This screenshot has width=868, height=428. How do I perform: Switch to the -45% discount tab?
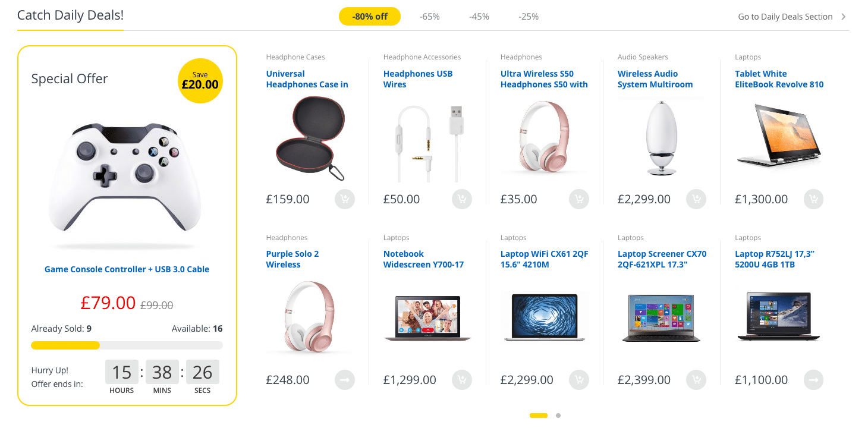(479, 17)
